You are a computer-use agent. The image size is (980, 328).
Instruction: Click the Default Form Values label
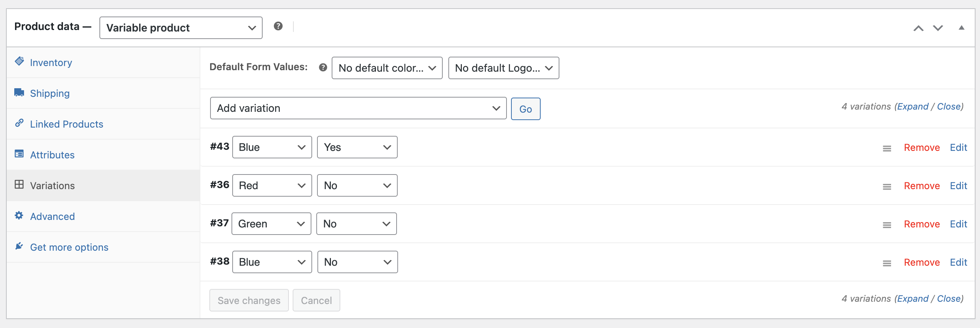pos(258,67)
